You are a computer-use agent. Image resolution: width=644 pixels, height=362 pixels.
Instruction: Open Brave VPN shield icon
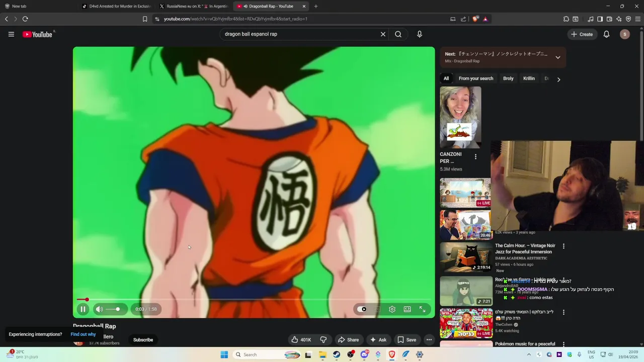click(628, 19)
